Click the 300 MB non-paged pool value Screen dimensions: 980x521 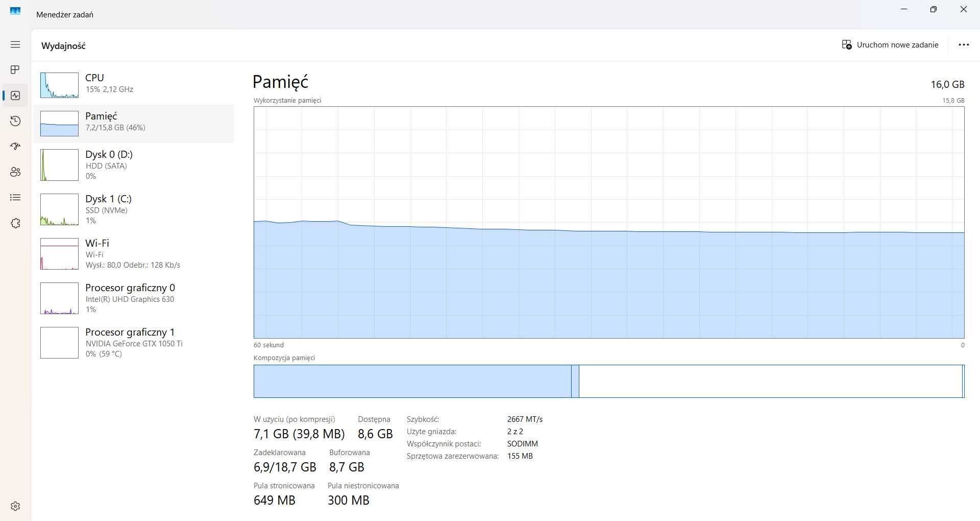pyautogui.click(x=349, y=501)
